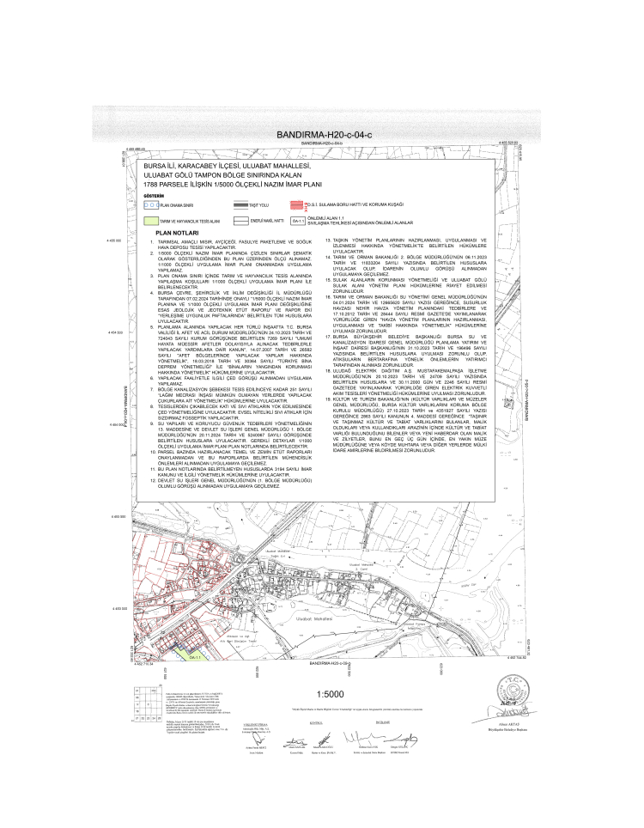Screen dimensions: 644x828
Task: Click the Plan Onama Sınırı legend symbol
Action: pyautogui.click(x=149, y=206)
